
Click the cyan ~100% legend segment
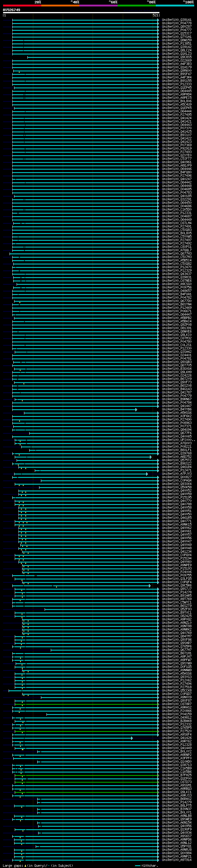175,6
